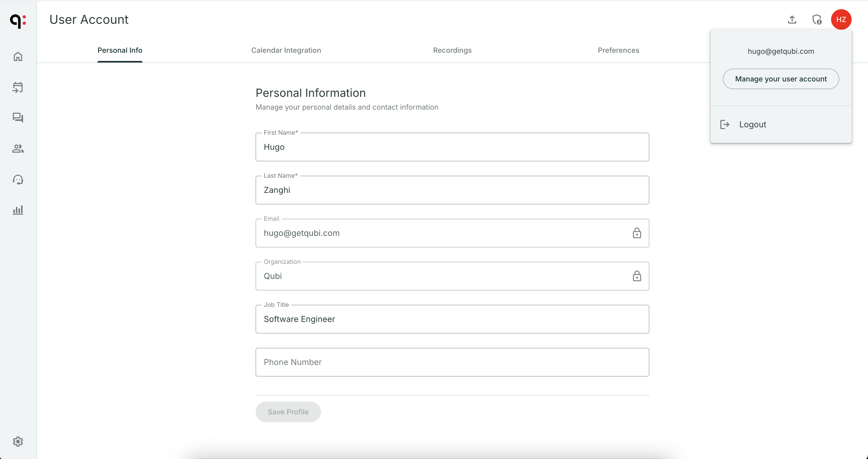Viewport: 868px width, 459px height.
Task: Click 'Manage your personal details' subtitle text
Action: coord(347,107)
